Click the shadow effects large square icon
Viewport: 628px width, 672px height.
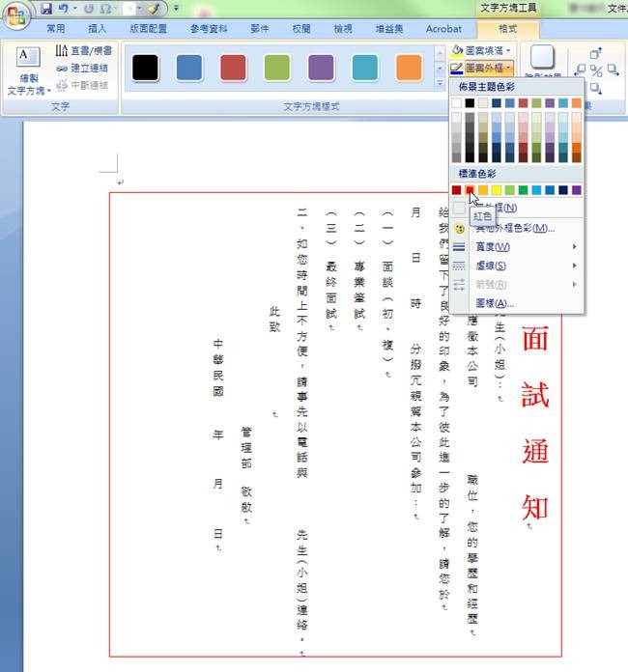(543, 57)
